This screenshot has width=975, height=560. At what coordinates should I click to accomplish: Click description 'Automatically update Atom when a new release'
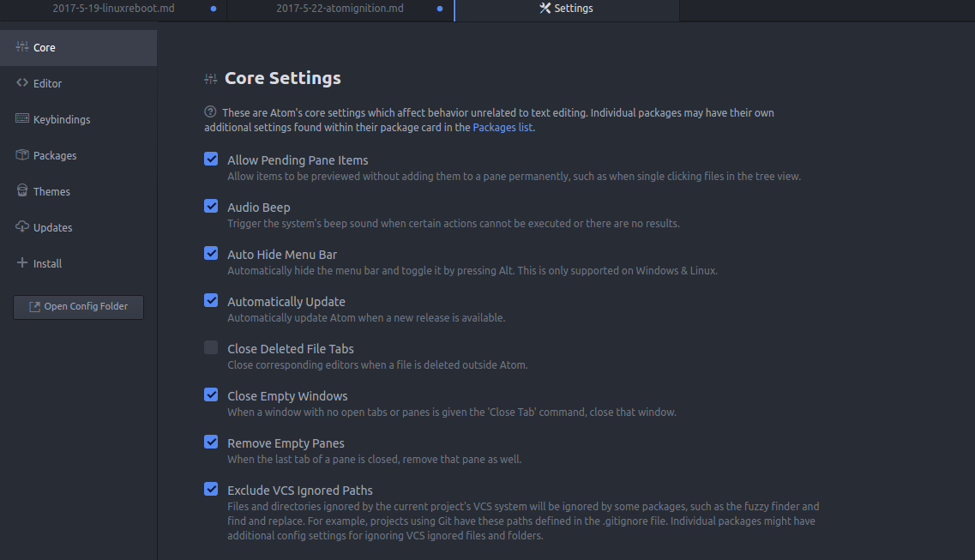(366, 318)
